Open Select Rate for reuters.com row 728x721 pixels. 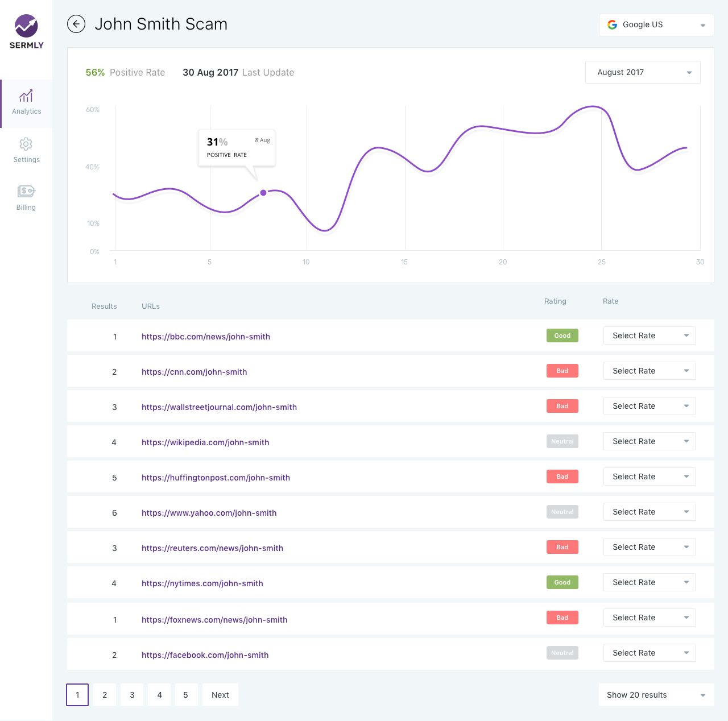(x=650, y=547)
